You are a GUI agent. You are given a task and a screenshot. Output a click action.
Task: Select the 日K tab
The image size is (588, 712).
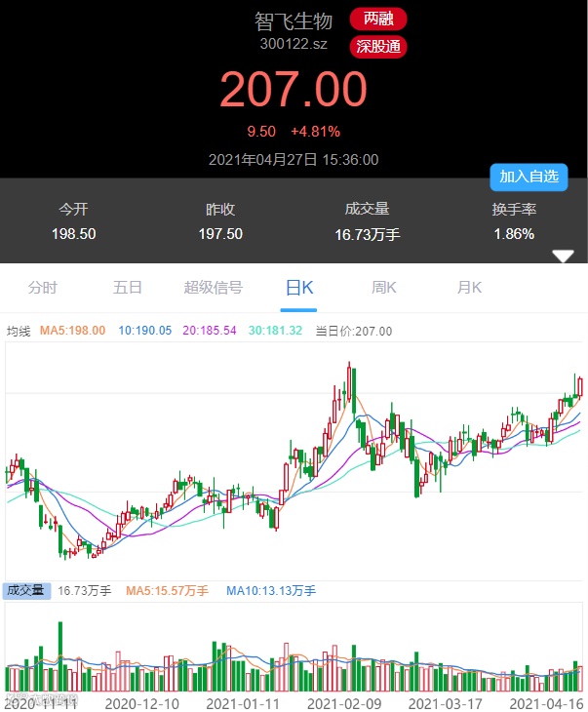(x=299, y=288)
